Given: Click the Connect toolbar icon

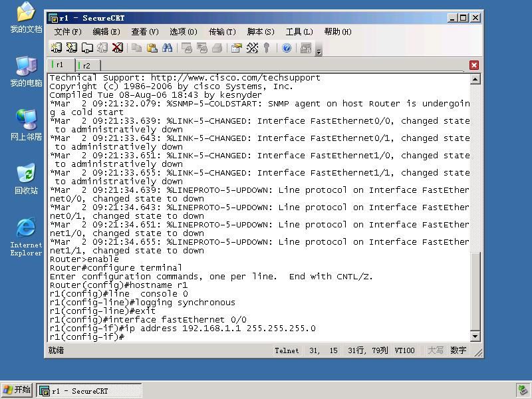Looking at the screenshot, I should coord(57,48).
